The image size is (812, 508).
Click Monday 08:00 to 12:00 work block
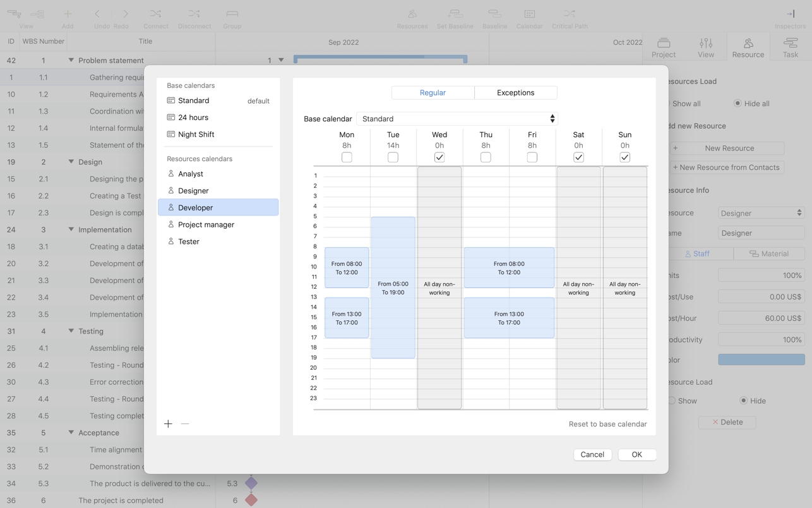tap(347, 268)
